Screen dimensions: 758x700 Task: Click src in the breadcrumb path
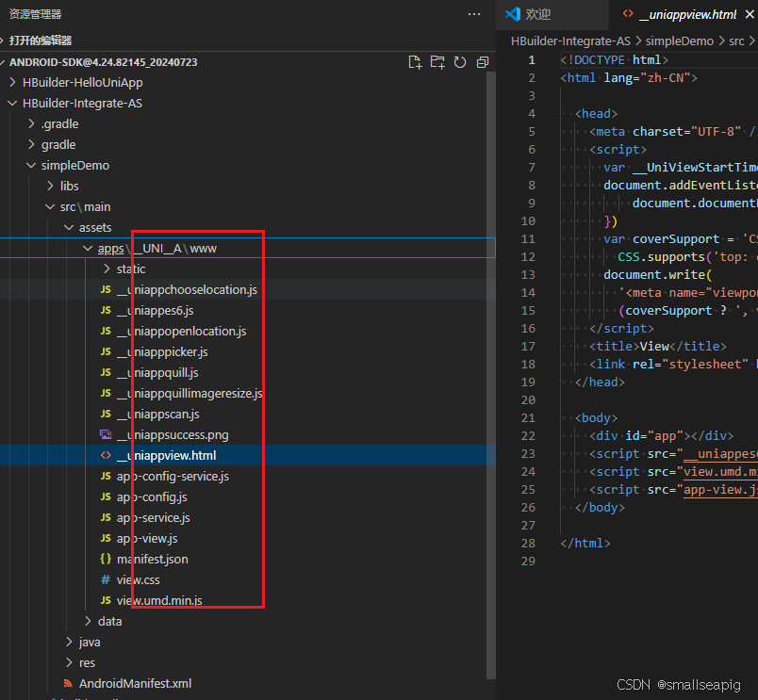tap(736, 41)
